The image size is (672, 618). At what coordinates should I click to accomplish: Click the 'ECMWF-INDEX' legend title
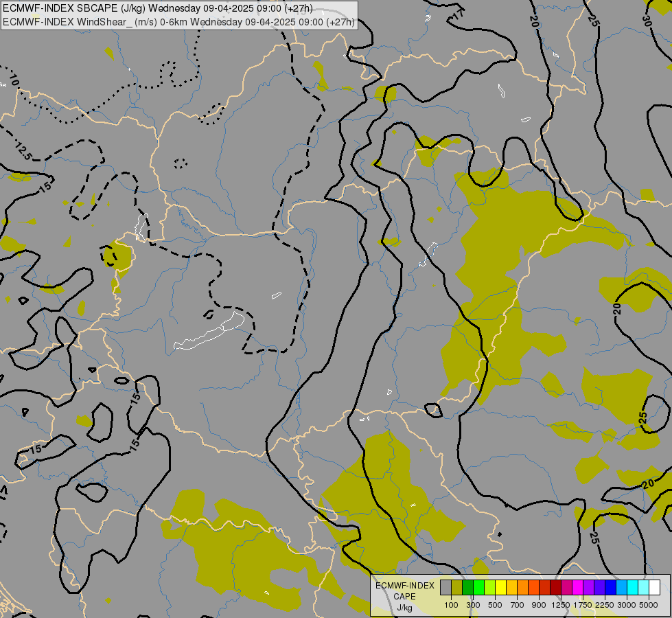coord(405,586)
